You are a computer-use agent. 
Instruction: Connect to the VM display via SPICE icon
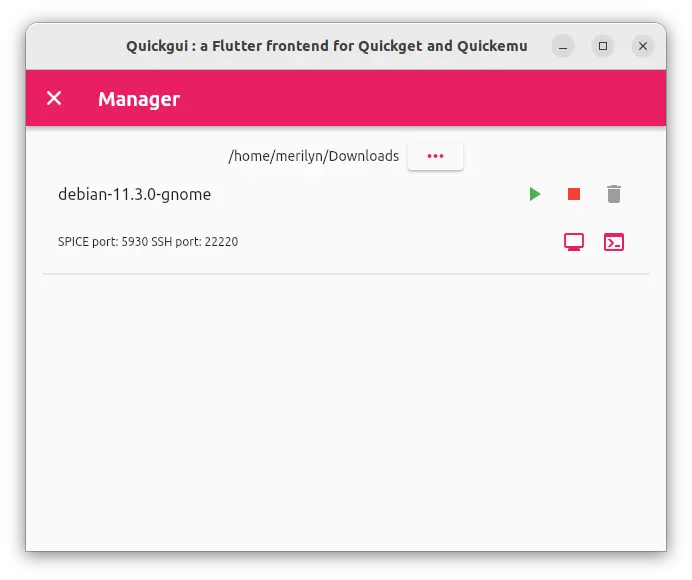[574, 242]
